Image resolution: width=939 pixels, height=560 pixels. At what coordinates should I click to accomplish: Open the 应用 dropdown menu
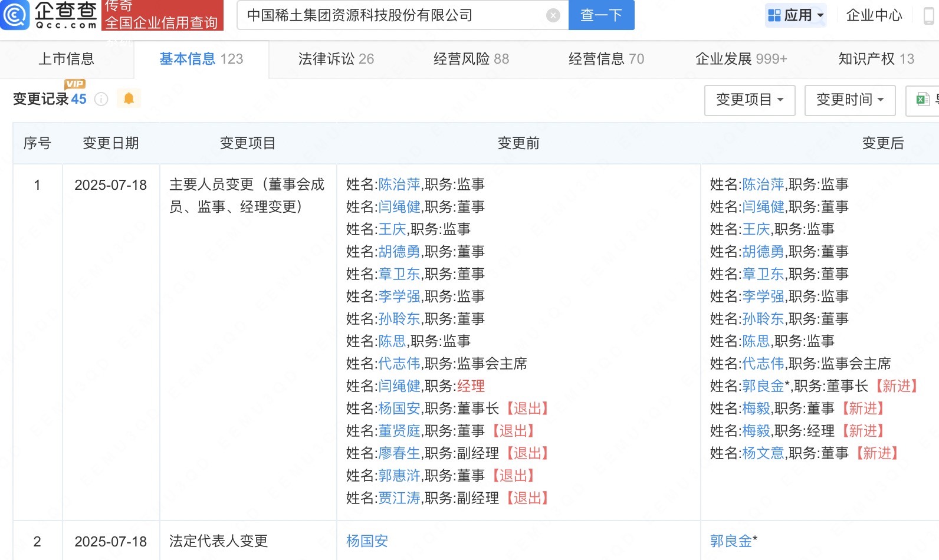[x=796, y=15]
